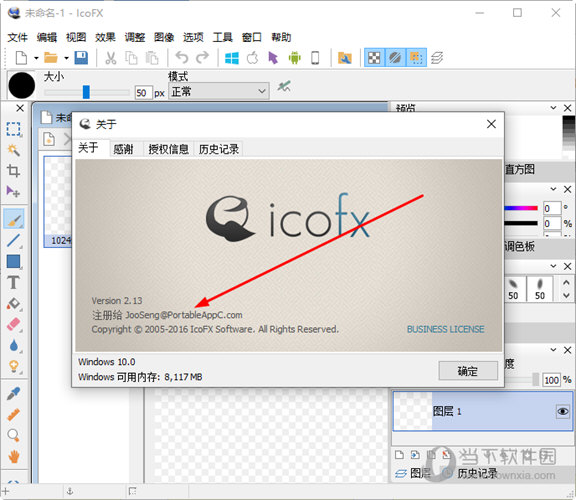Collapse the brushes panel chevron
The image size is (576, 500).
(x=553, y=266)
